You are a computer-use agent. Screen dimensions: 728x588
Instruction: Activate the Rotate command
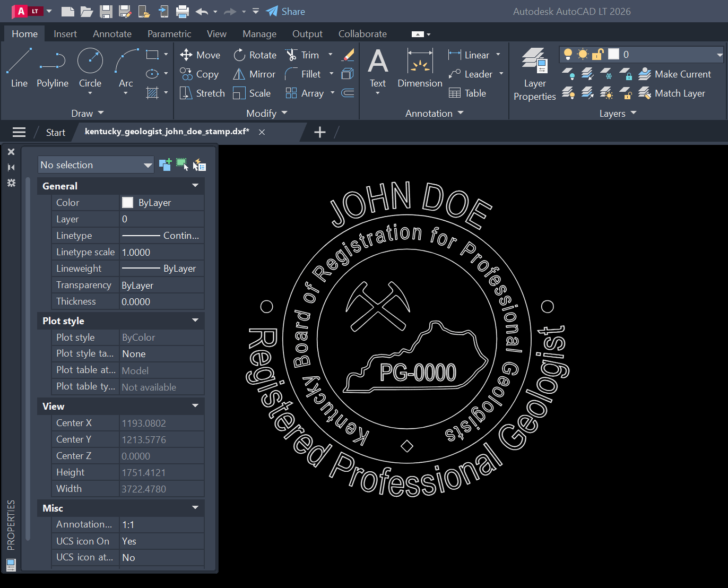coord(255,55)
